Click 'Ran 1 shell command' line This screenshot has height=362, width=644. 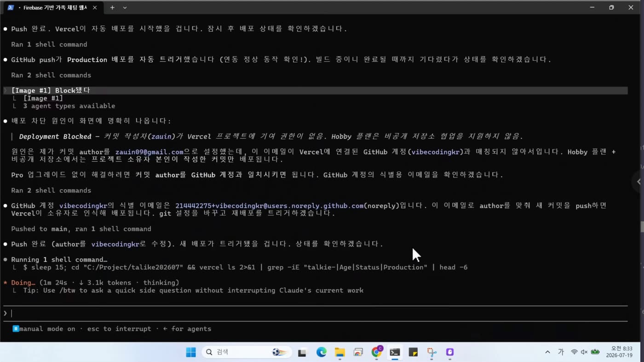click(49, 44)
